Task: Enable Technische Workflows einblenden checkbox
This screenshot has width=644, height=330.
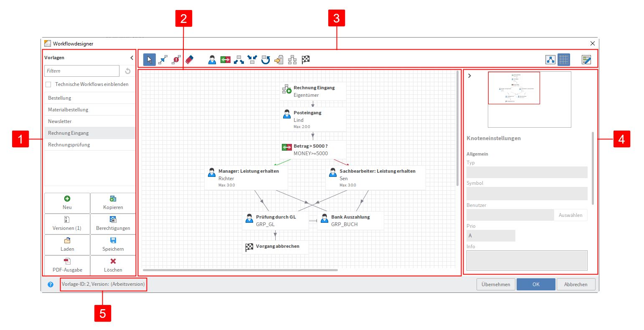Action: coord(48,84)
